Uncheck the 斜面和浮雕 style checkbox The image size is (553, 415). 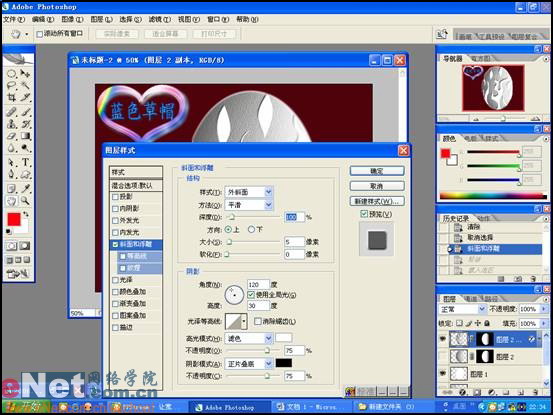pyautogui.click(x=115, y=244)
